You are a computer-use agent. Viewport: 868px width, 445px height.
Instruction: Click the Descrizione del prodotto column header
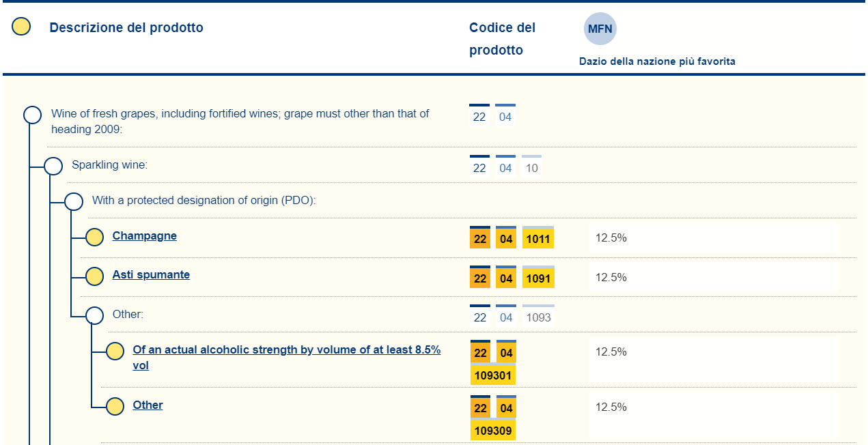(x=126, y=28)
